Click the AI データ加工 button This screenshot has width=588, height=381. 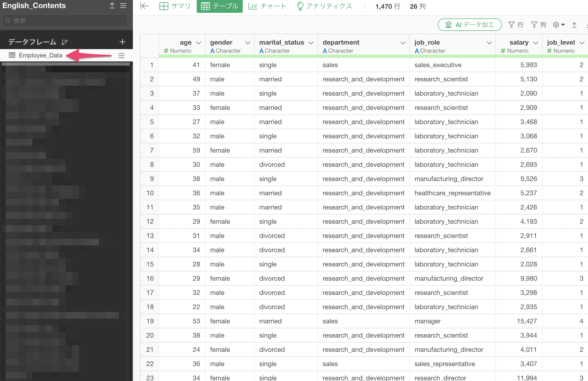click(469, 25)
